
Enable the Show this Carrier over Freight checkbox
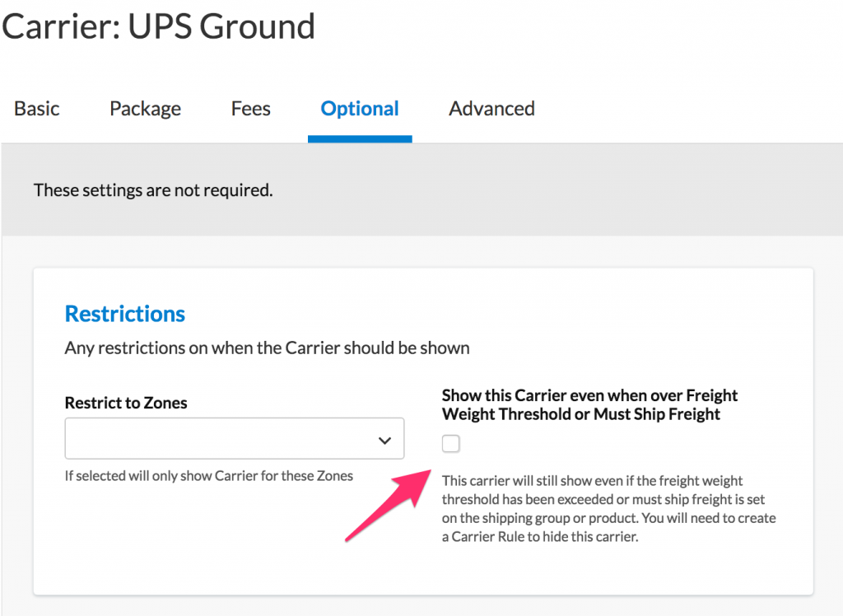click(x=451, y=445)
